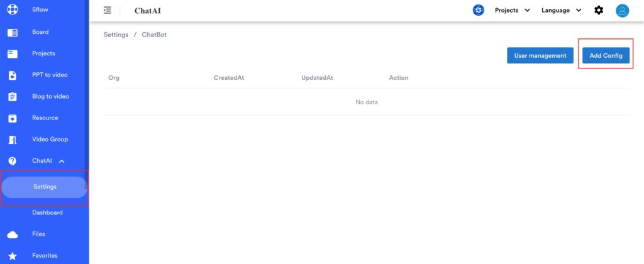This screenshot has width=644, height=264.
Task: Click the Video Group door icon
Action: point(13,140)
